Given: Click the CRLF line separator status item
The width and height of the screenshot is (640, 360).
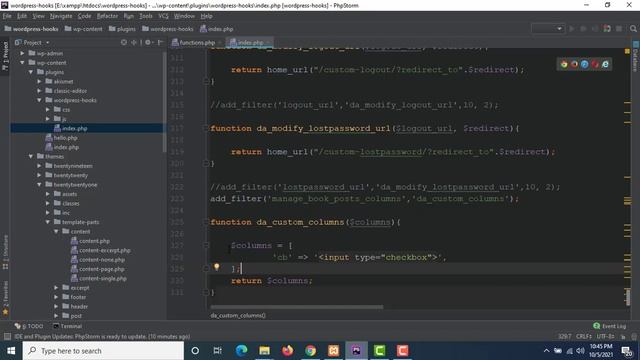Looking at the screenshot, I should click(x=584, y=336).
